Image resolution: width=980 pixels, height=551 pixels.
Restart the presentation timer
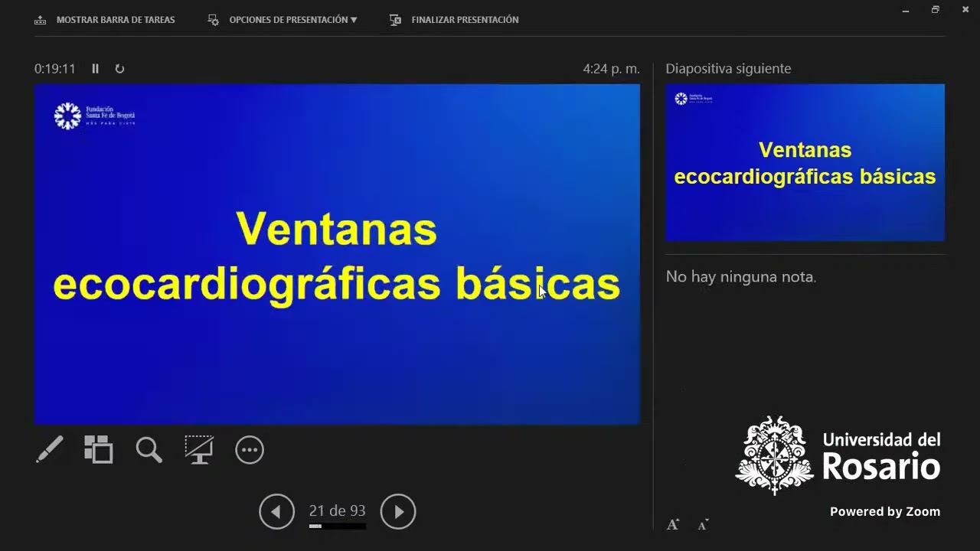coord(119,69)
